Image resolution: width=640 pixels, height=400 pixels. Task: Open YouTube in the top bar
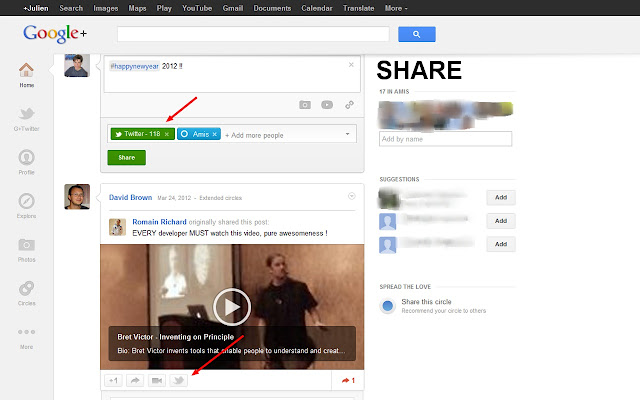[x=197, y=8]
